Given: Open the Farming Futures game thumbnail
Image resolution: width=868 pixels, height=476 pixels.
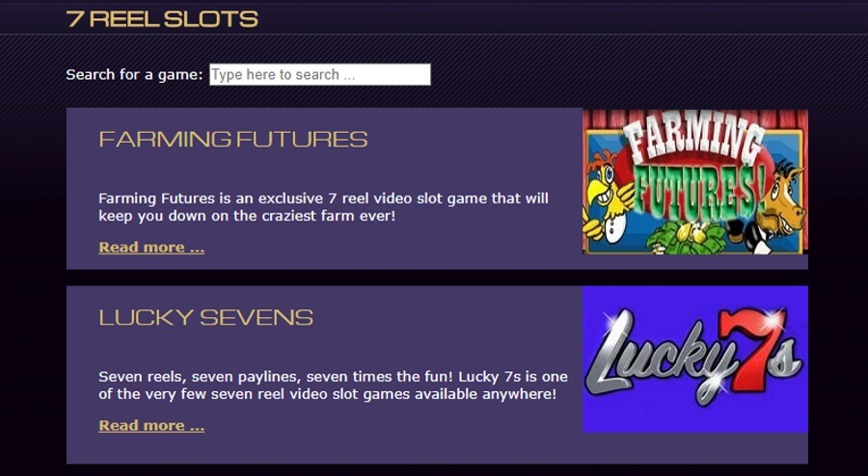Looking at the screenshot, I should tap(694, 182).
